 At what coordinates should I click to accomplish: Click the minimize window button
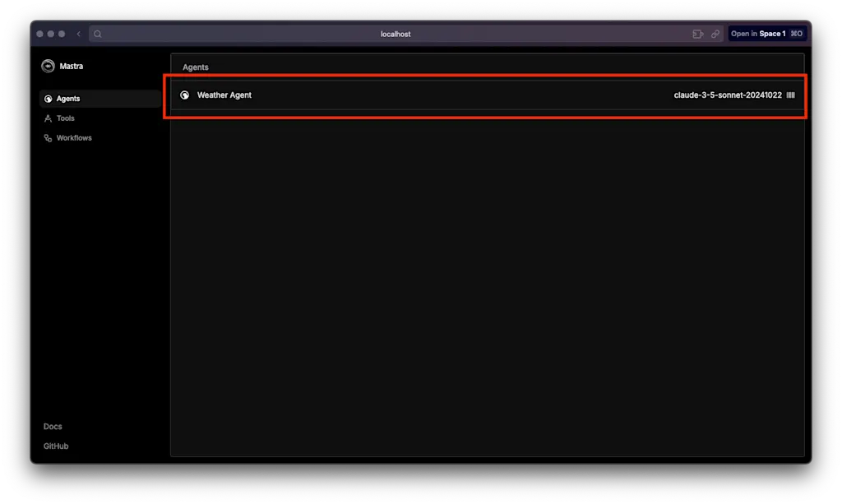pos(50,34)
